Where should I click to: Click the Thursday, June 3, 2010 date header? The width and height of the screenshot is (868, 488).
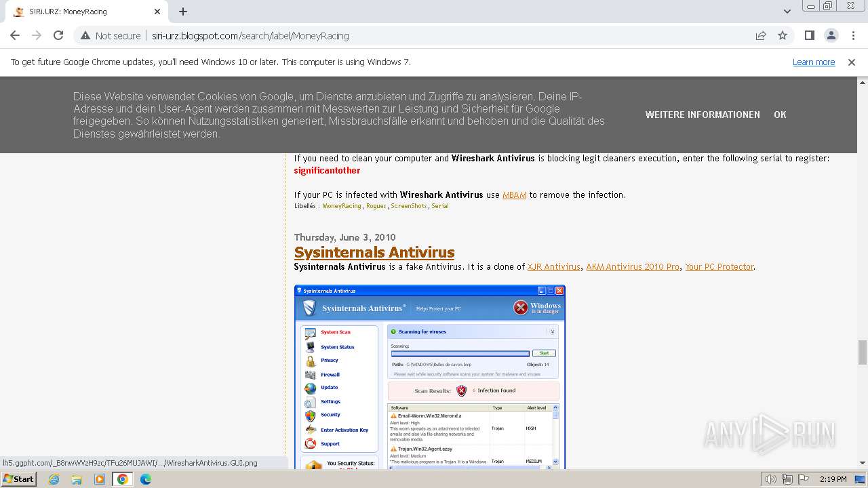pyautogui.click(x=344, y=237)
